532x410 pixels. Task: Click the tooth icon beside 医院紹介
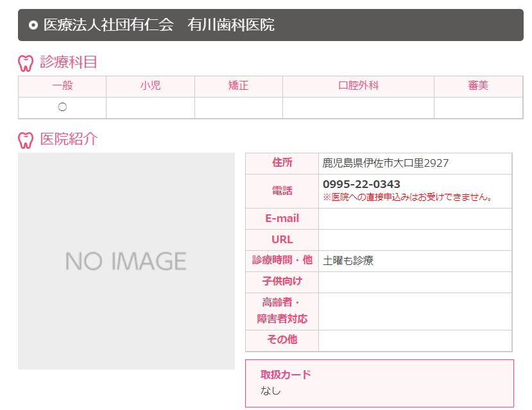pyautogui.click(x=26, y=140)
